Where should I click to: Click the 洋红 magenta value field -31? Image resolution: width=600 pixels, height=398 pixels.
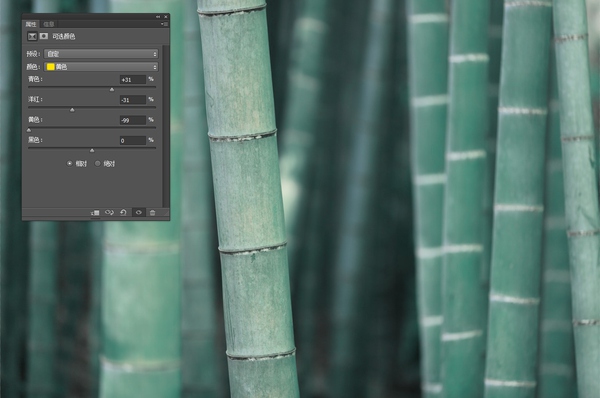132,100
